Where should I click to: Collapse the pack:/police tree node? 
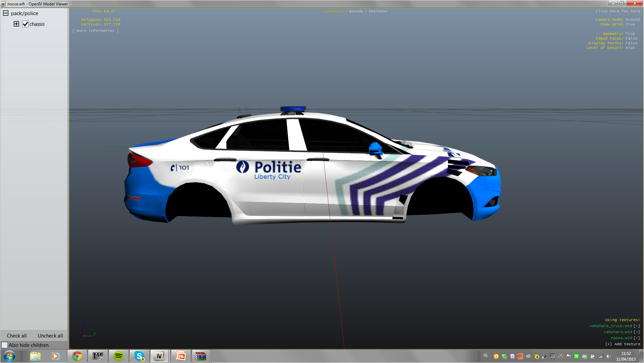(x=6, y=13)
